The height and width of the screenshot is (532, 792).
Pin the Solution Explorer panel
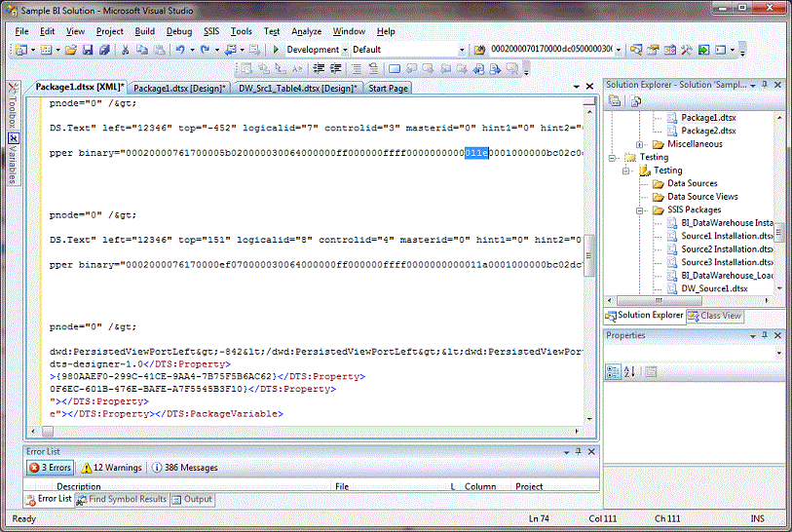765,85
